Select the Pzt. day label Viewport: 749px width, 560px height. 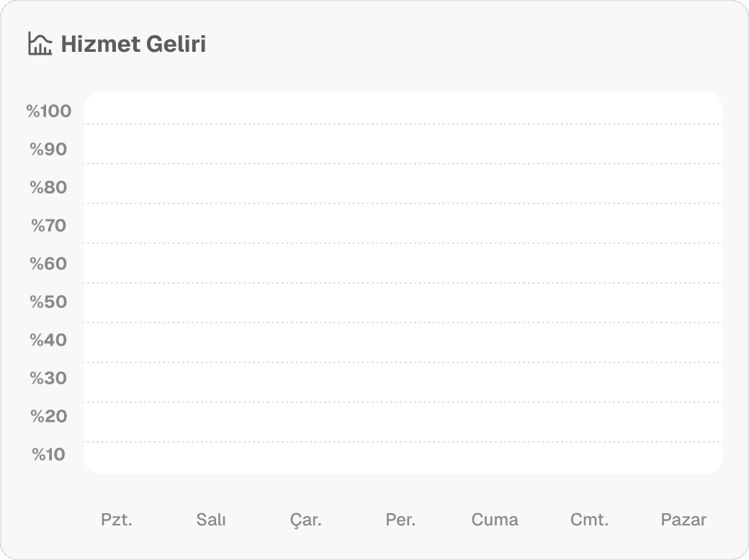pyautogui.click(x=117, y=520)
